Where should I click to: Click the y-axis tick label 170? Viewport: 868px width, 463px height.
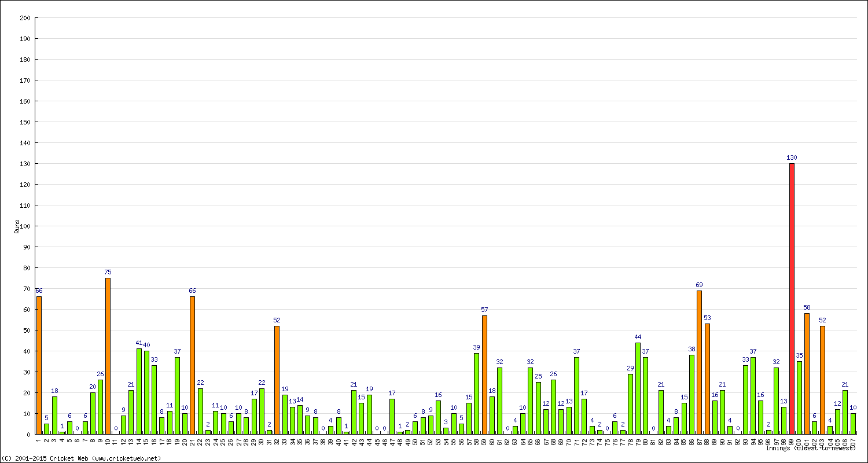coord(25,80)
